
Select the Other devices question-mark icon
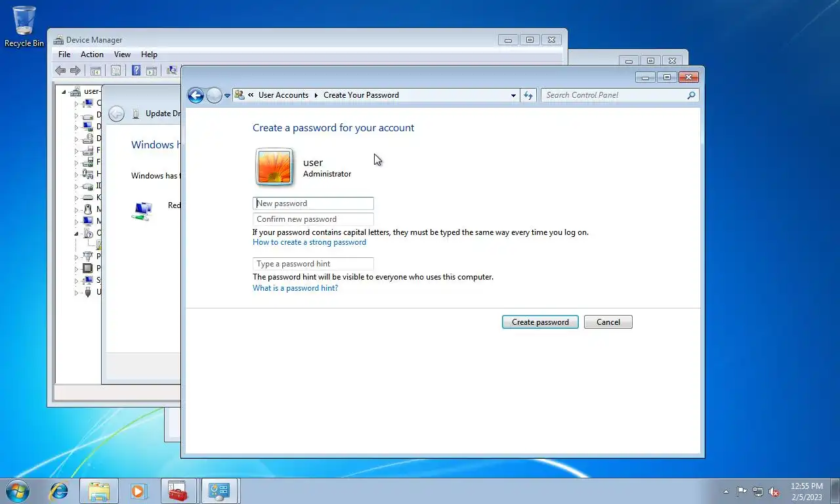click(88, 233)
